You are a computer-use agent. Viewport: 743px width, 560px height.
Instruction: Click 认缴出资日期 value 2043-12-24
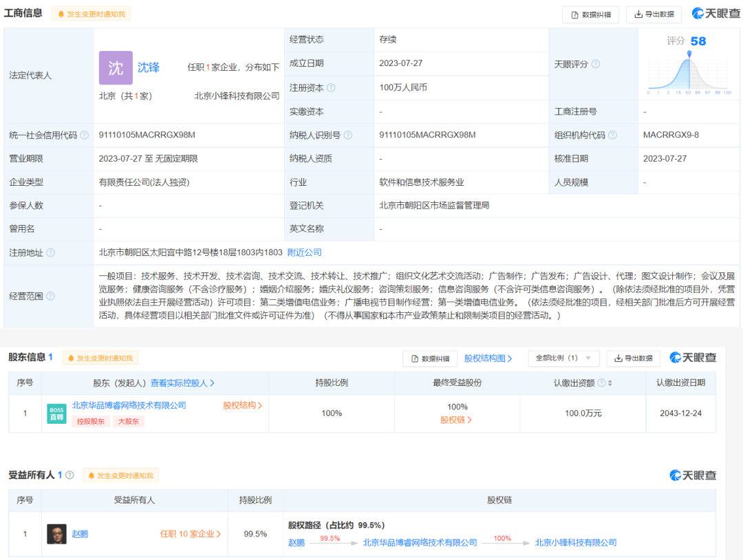tap(681, 413)
